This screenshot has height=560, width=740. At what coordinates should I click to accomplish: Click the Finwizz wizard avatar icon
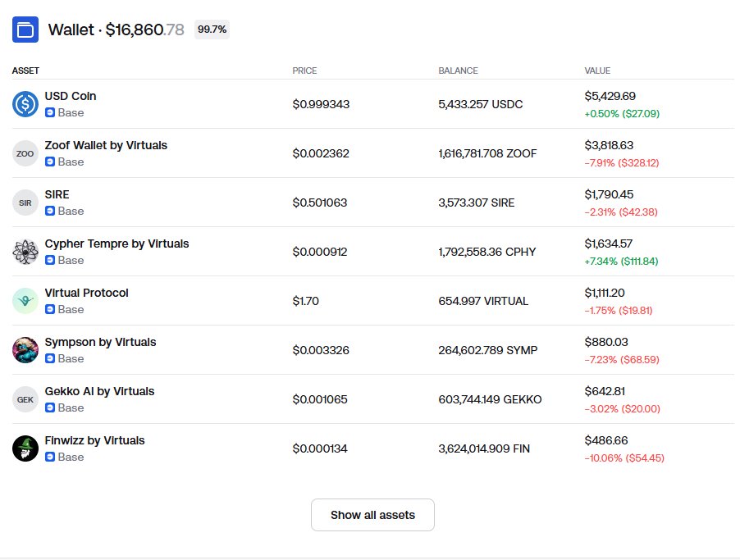(25, 448)
